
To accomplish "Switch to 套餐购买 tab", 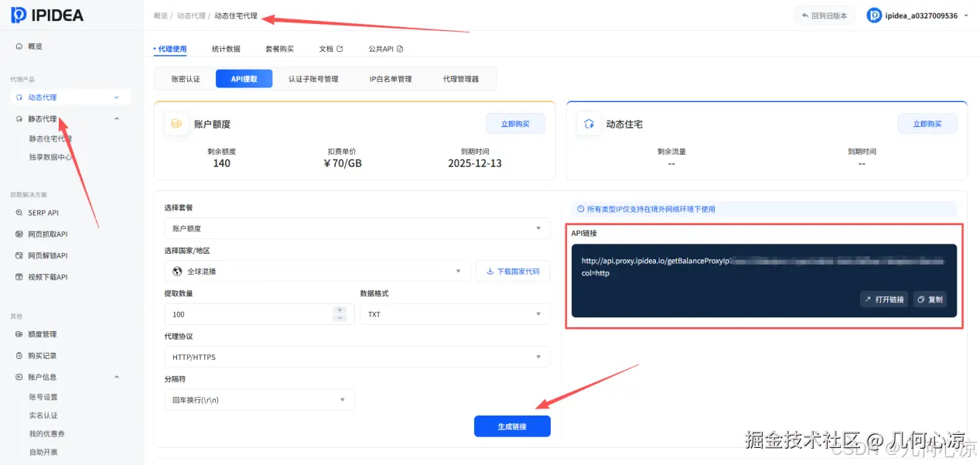I will [279, 49].
